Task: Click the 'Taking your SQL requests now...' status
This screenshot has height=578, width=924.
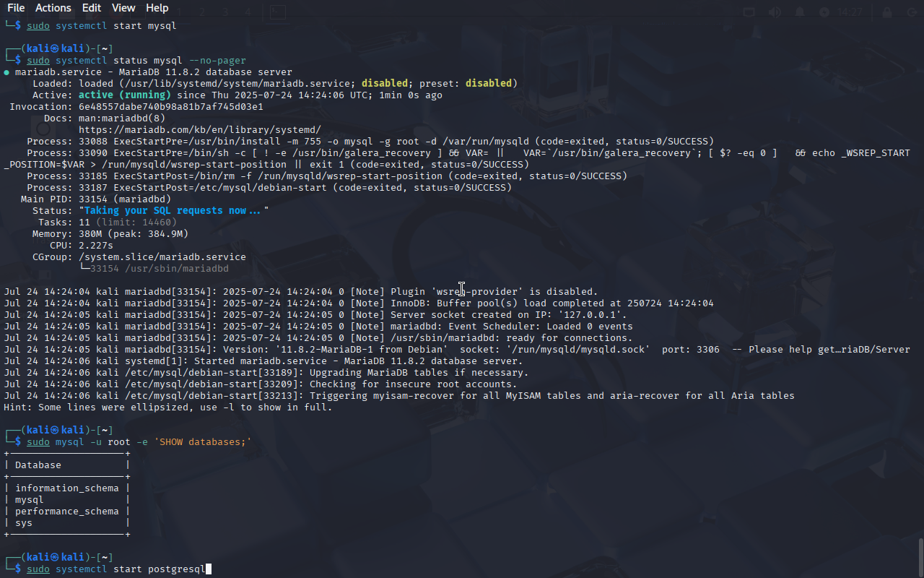Action: (x=174, y=211)
